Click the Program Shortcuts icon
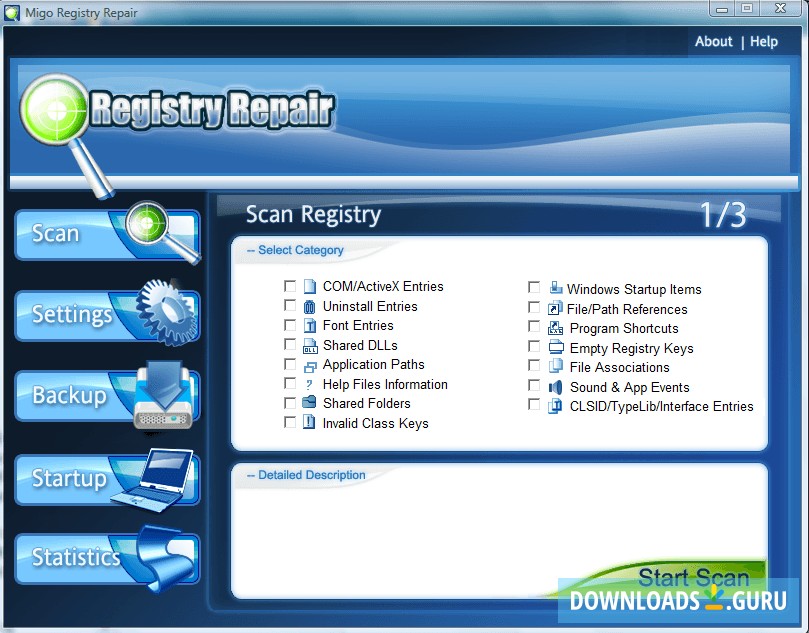The height and width of the screenshot is (633, 809). click(555, 328)
